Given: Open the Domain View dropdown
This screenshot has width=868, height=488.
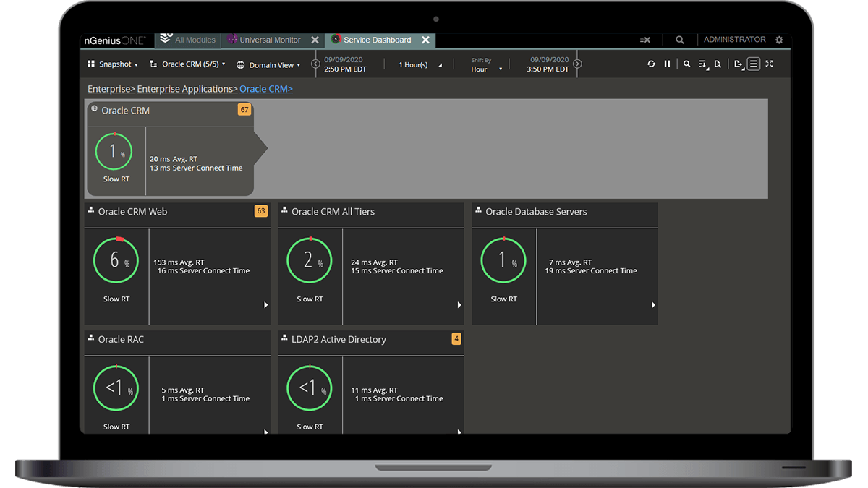Looking at the screenshot, I should (x=268, y=65).
